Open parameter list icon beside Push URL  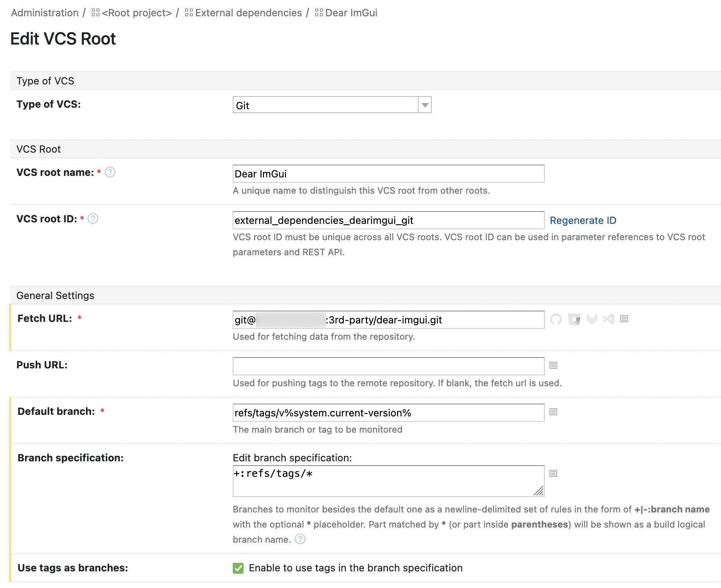(x=553, y=365)
